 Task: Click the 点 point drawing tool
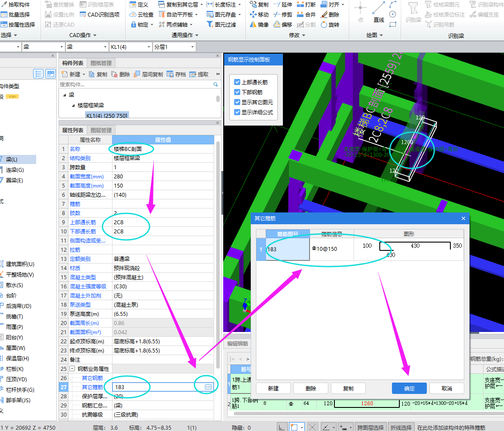(x=360, y=13)
